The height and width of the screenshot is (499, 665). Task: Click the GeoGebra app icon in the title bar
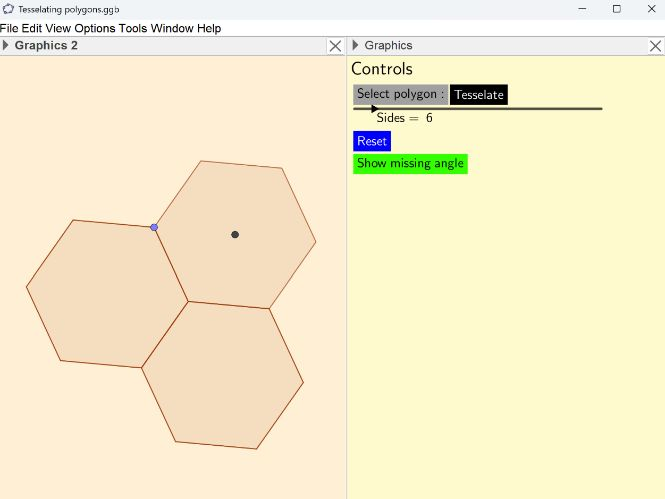[8, 9]
